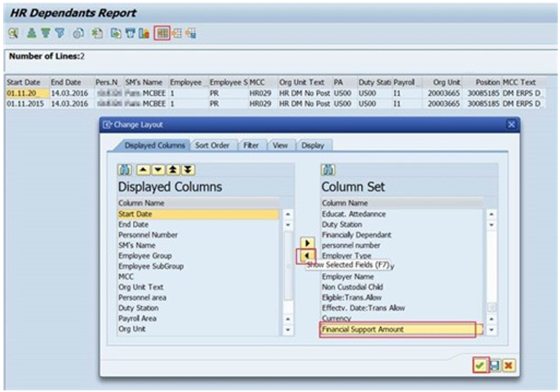Screen dimensions: 560x392
Task: Move selected column up one position
Action: click(143, 170)
